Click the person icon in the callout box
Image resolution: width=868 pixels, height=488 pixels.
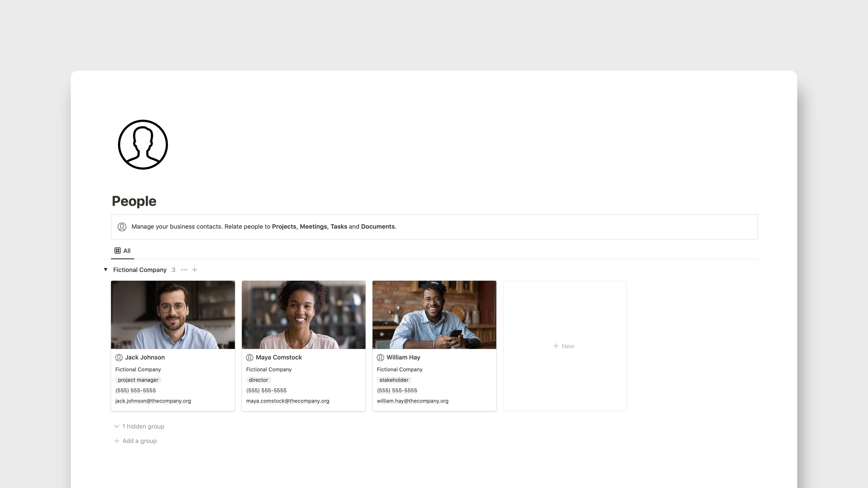[122, 227]
